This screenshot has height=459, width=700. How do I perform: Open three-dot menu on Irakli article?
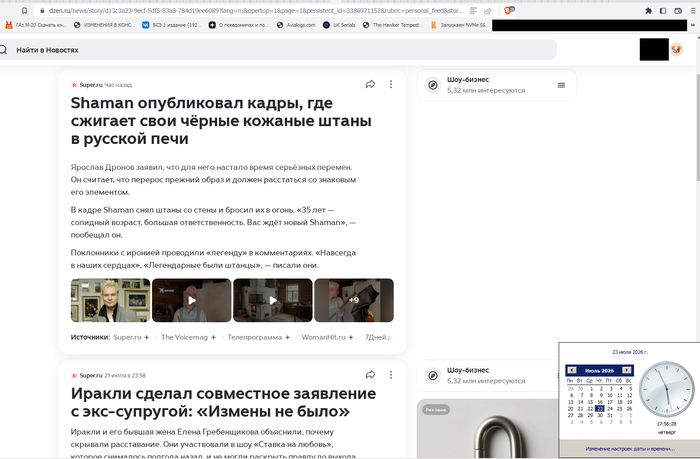tap(391, 375)
